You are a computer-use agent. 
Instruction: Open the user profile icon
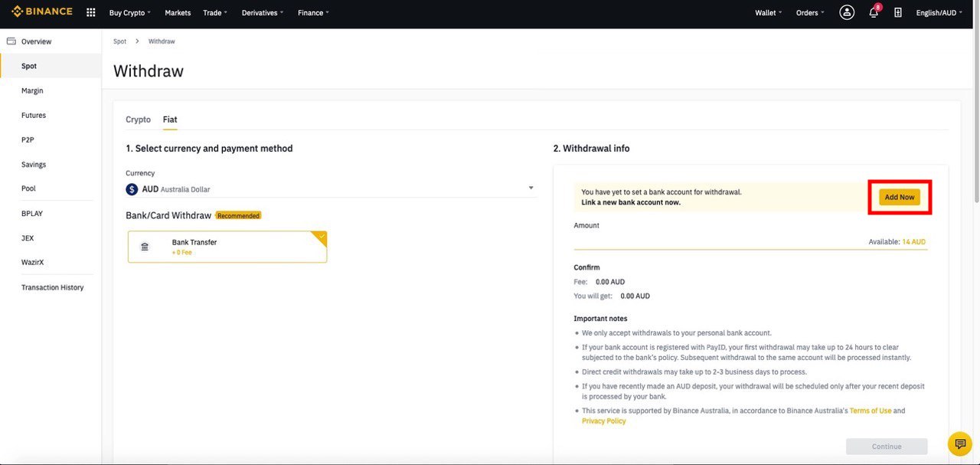(847, 12)
